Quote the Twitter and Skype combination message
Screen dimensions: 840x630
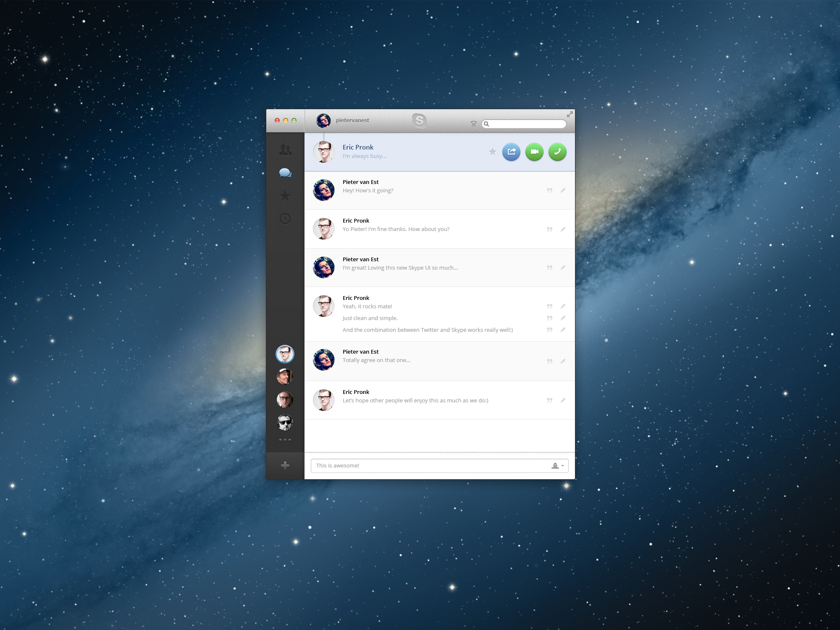click(549, 330)
